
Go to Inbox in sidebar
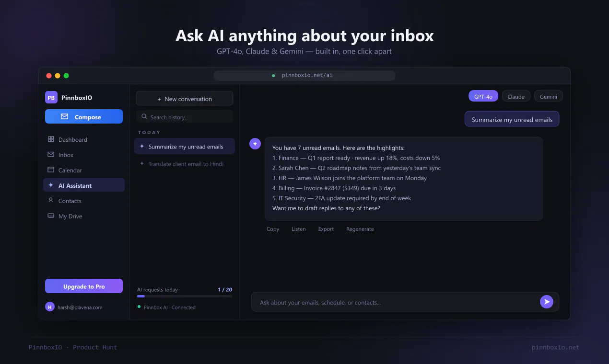84,155
